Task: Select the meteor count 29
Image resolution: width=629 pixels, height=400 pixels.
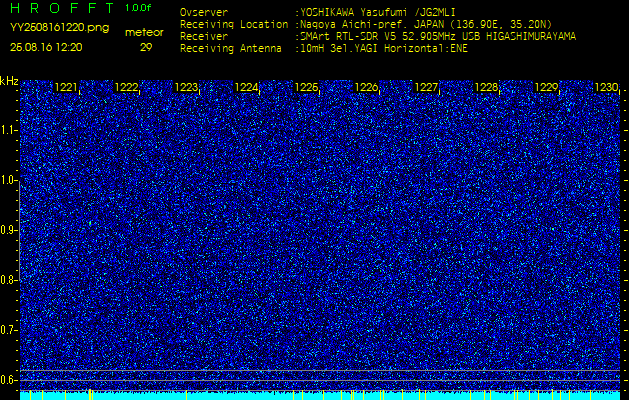Action: [x=146, y=48]
